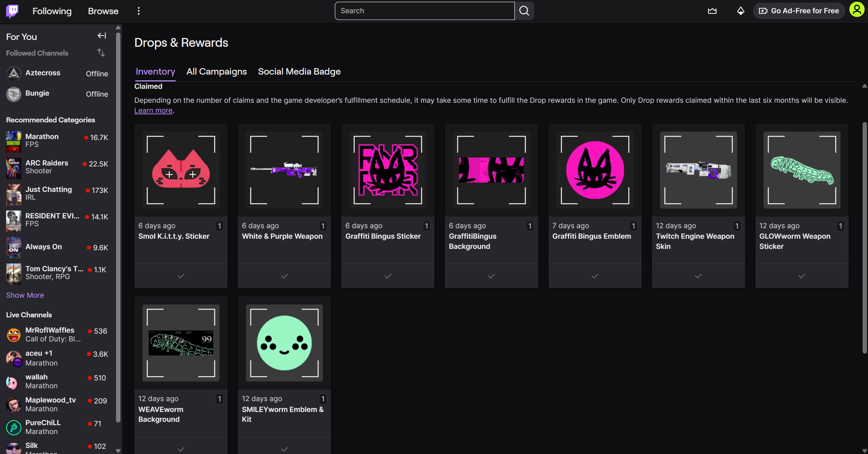868x454 pixels.
Task: Follow the Learn more link
Action: (x=153, y=111)
